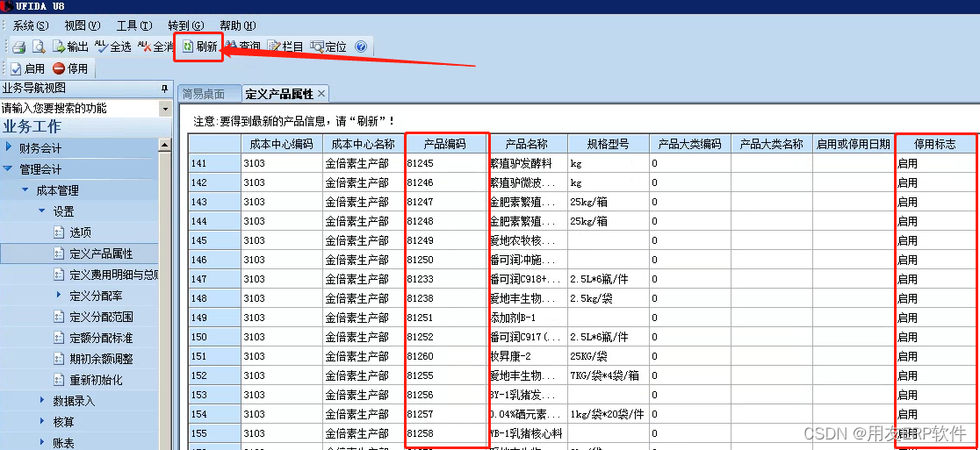The image size is (980, 450).
Task: Open Help via blue question icon
Action: point(361,46)
